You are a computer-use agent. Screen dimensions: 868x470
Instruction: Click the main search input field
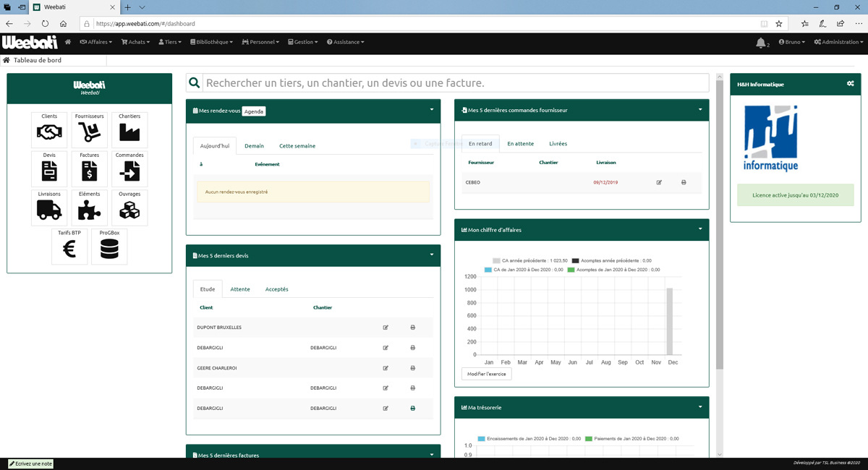tap(454, 83)
